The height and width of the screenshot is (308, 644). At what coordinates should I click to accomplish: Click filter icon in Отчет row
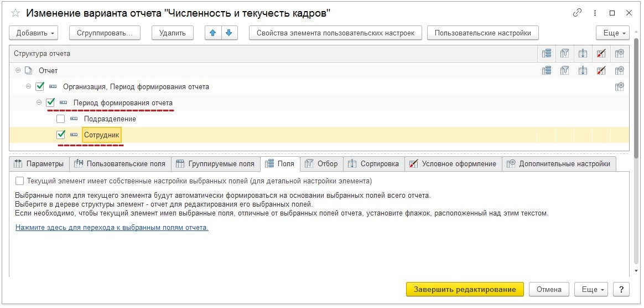pyautogui.click(x=565, y=70)
